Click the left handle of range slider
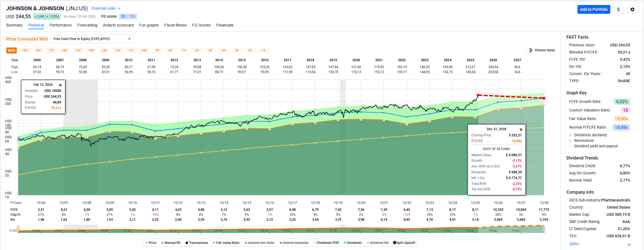Screen dimensions: 644x250 18,229
